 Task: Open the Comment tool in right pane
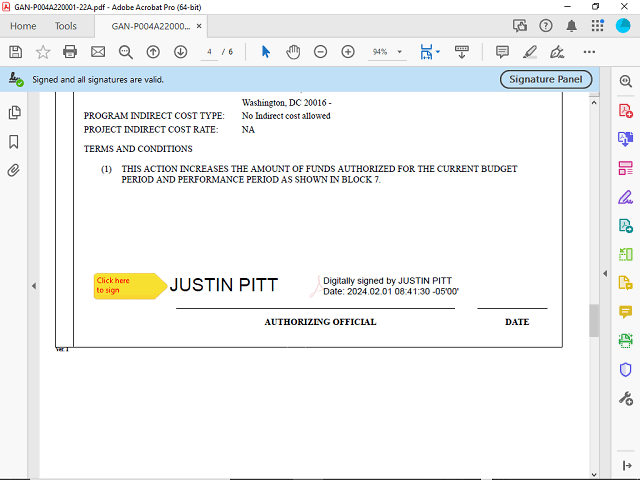pos(626,312)
